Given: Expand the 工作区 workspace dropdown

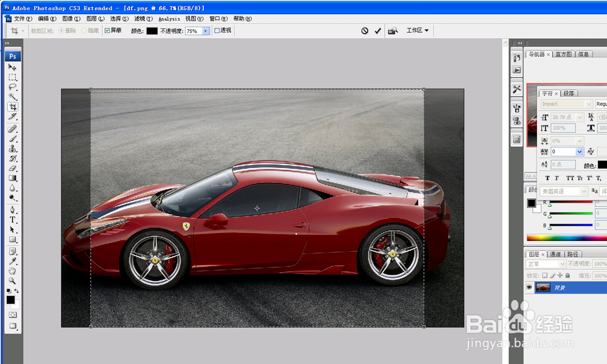Looking at the screenshot, I should (x=418, y=30).
